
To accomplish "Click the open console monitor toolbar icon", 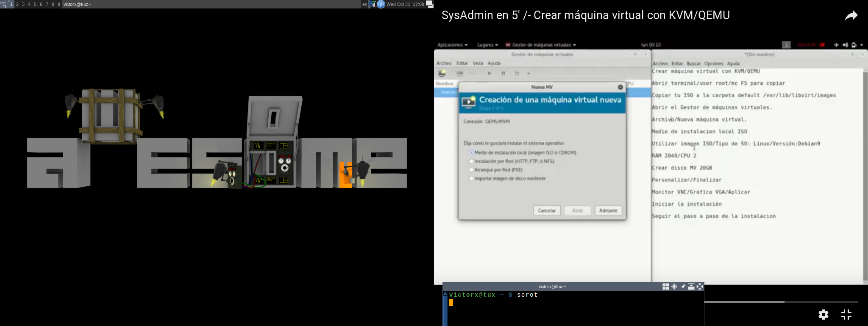I will click(460, 73).
